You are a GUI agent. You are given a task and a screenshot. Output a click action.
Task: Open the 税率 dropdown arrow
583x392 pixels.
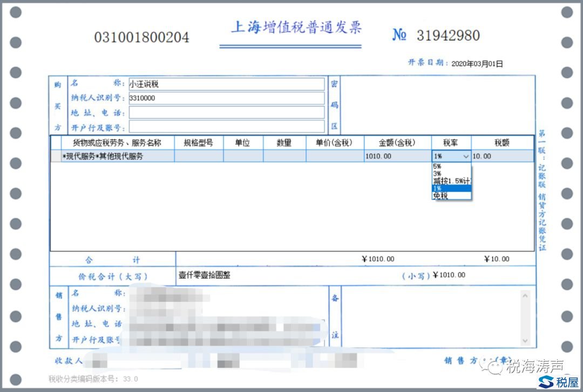(465, 156)
